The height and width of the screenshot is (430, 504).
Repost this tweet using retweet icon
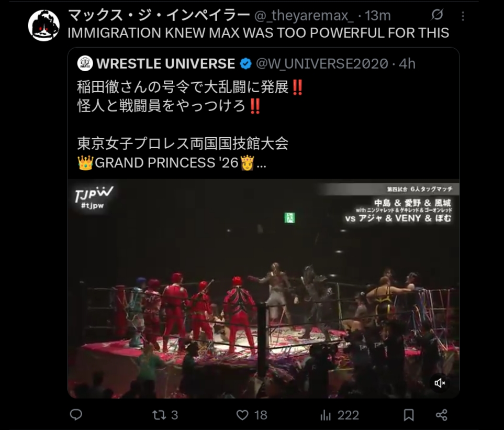pyautogui.click(x=159, y=415)
